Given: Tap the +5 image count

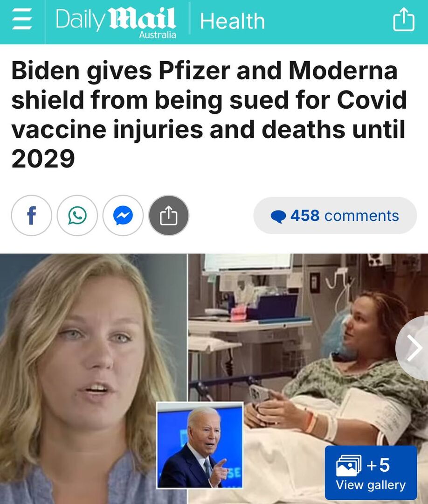Looking at the screenshot, I should [x=378, y=465].
